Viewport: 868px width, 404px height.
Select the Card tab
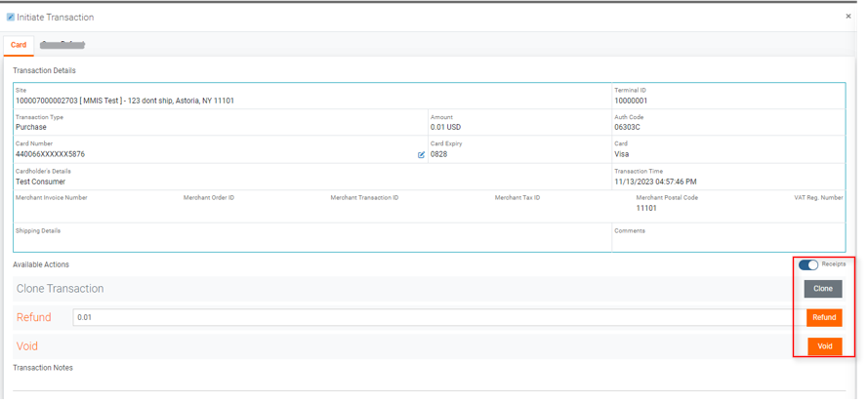pos(19,45)
